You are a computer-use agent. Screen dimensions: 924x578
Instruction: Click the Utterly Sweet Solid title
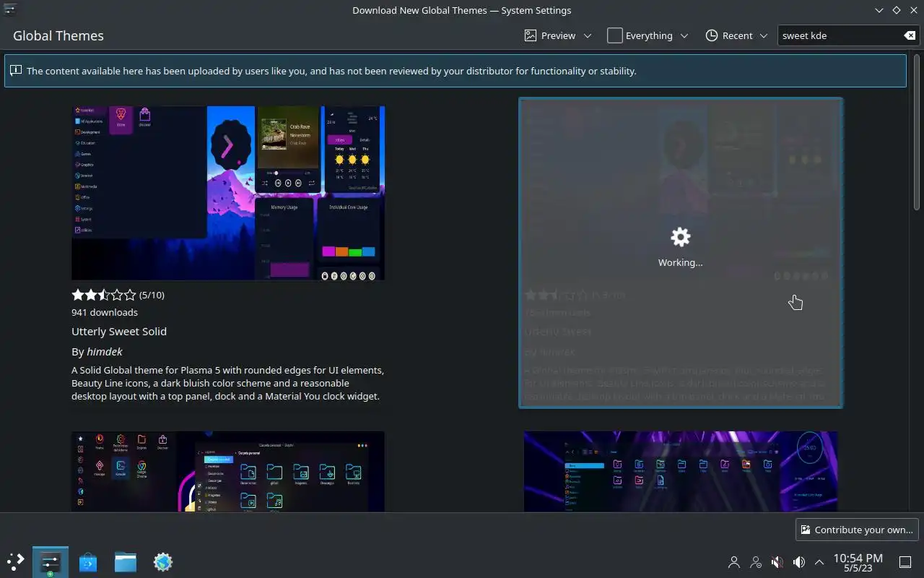click(x=119, y=331)
